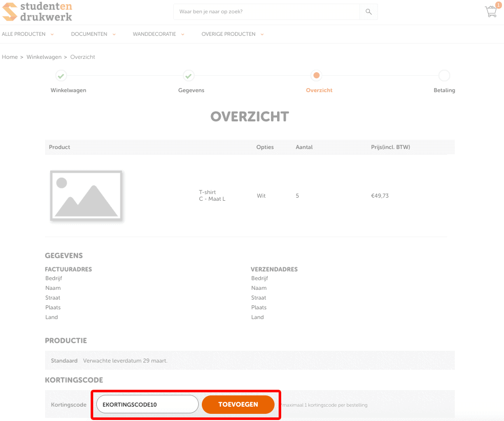The width and height of the screenshot is (504, 421).
Task: Click the 'Opties' column header
Action: coord(265,147)
